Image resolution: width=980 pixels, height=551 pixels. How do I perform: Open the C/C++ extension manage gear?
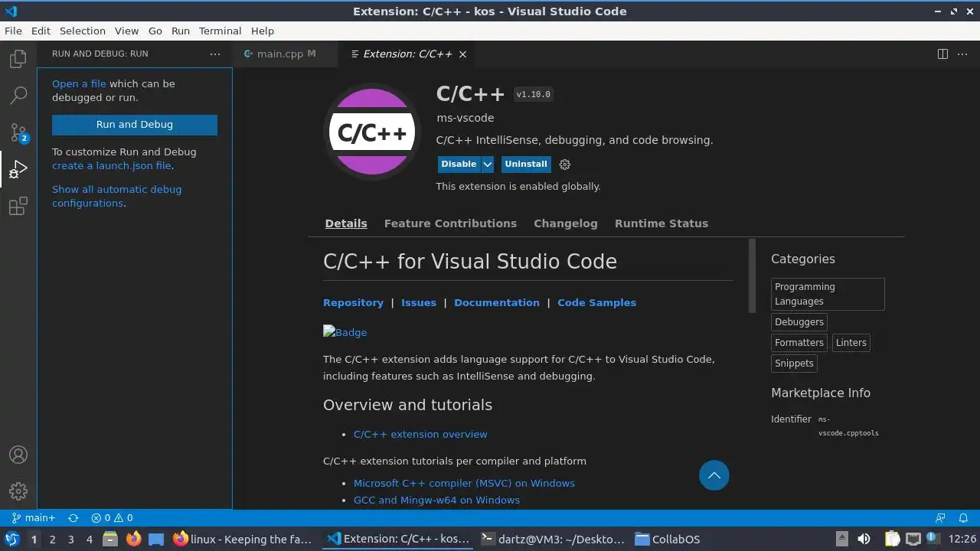point(565,165)
